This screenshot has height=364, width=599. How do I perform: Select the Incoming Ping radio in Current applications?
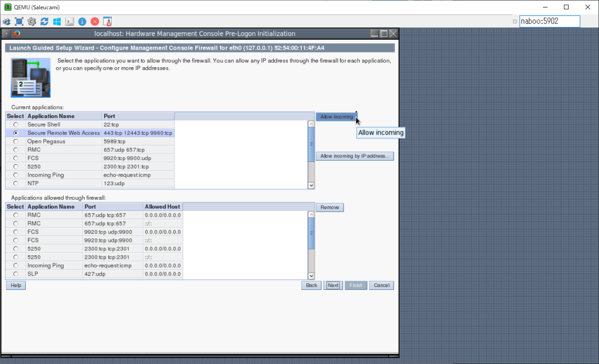pyautogui.click(x=16, y=175)
